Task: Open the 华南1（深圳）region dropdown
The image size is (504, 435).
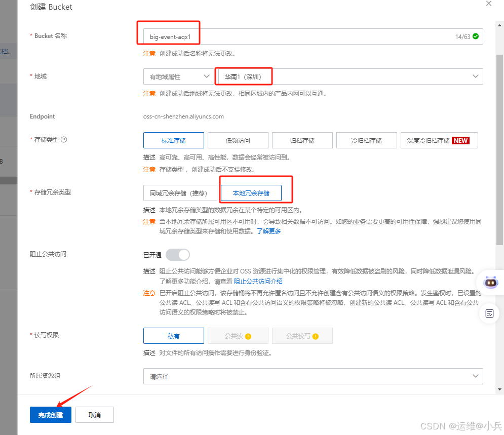Action: pyautogui.click(x=350, y=76)
